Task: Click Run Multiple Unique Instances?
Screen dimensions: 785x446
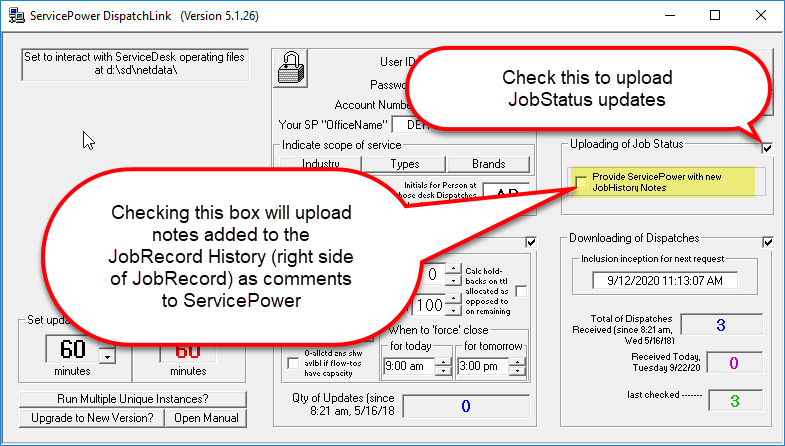Action: click(x=133, y=399)
